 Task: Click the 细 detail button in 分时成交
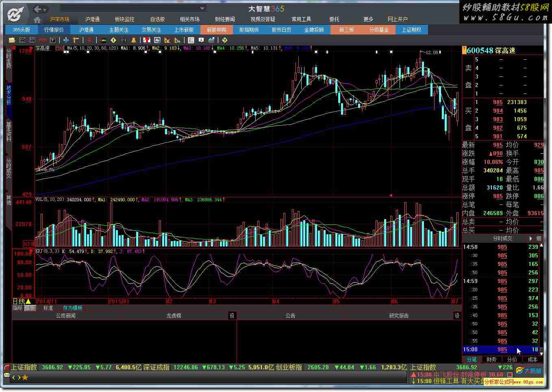pyautogui.click(x=539, y=238)
